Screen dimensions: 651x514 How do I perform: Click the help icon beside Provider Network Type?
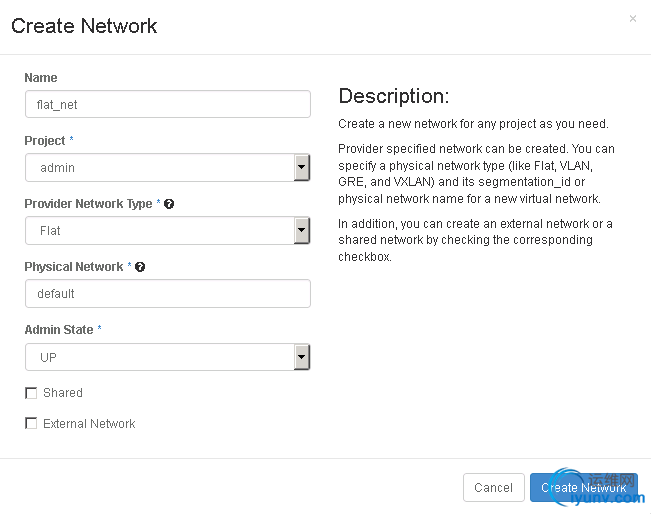click(x=169, y=204)
